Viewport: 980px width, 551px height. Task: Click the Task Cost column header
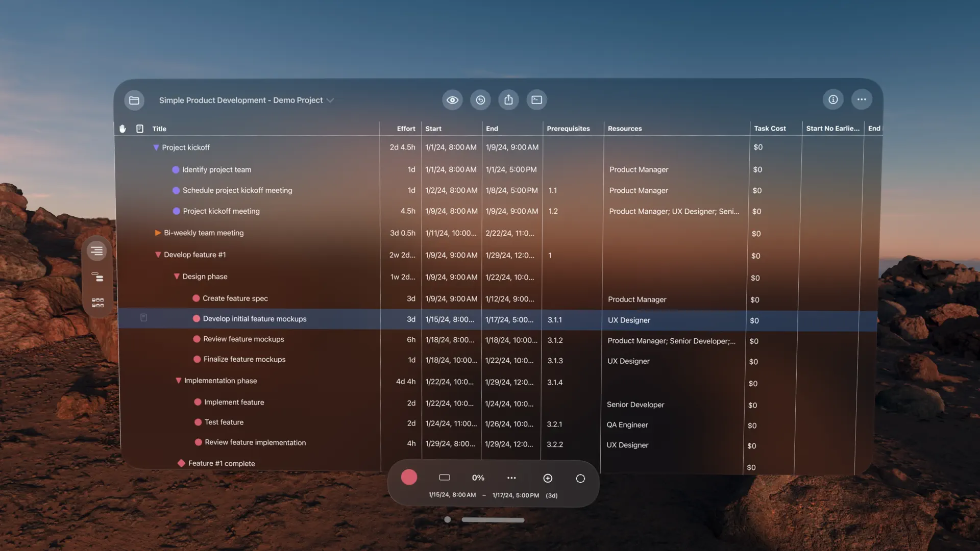[770, 129]
